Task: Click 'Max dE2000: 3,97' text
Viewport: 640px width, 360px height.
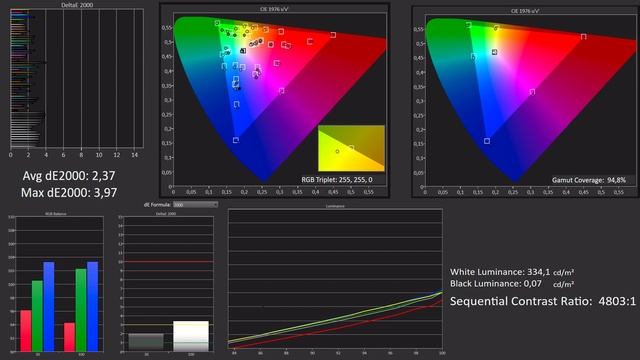Action: (x=69, y=192)
